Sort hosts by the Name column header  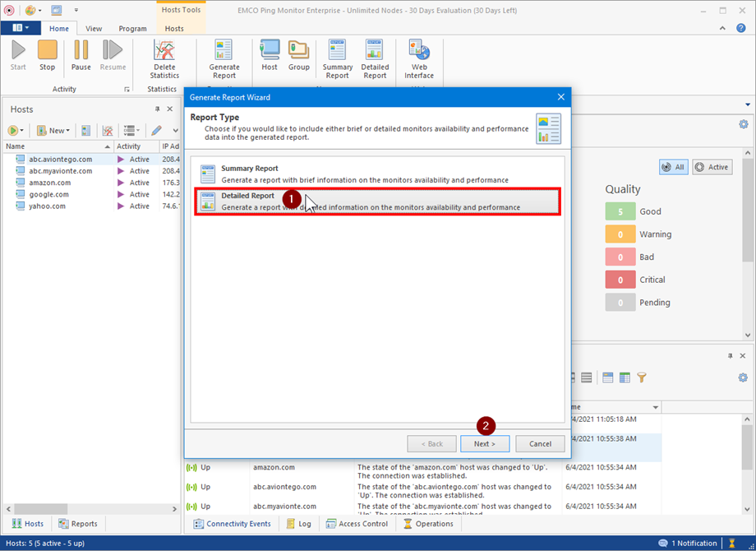[x=58, y=146]
